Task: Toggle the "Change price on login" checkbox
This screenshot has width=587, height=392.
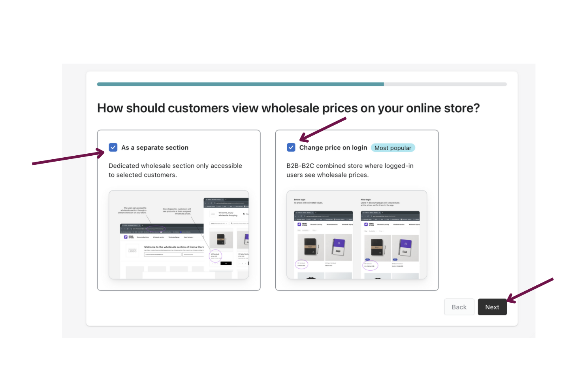Action: click(x=291, y=147)
